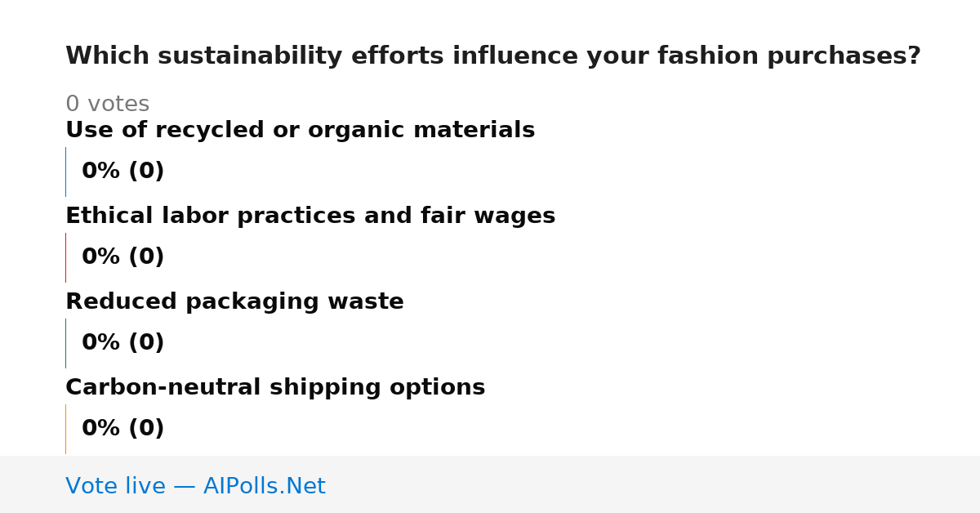
Task: Click the 0% (0) result under ethical labor
Action: pyautogui.click(x=122, y=257)
